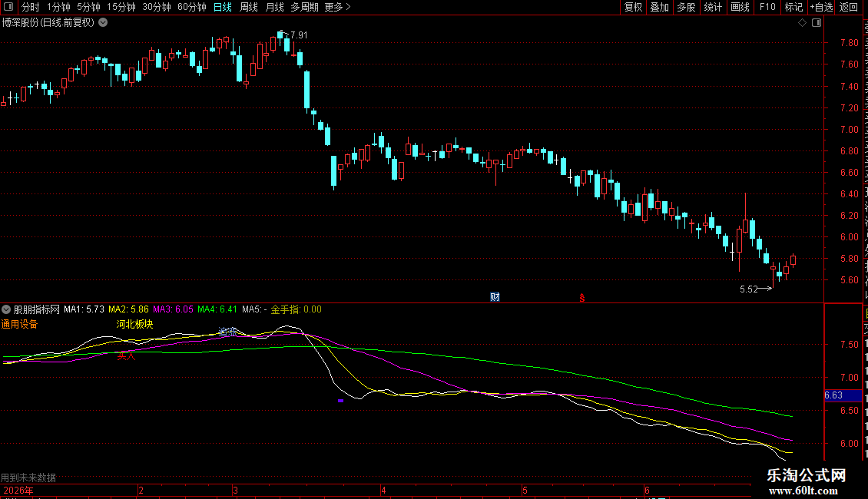868x499 pixels.
Task: Click the 2026年 date axis label
Action: tap(18, 491)
